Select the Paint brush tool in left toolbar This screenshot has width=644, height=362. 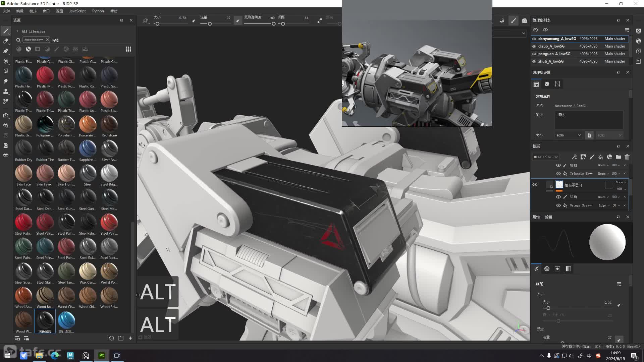[x=6, y=31]
